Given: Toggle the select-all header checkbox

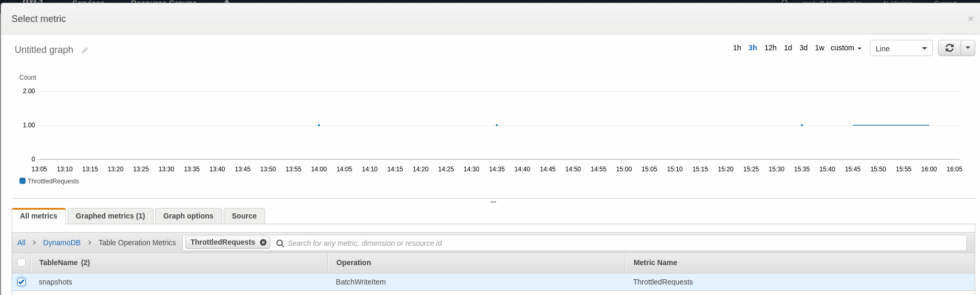Looking at the screenshot, I should pos(21,263).
